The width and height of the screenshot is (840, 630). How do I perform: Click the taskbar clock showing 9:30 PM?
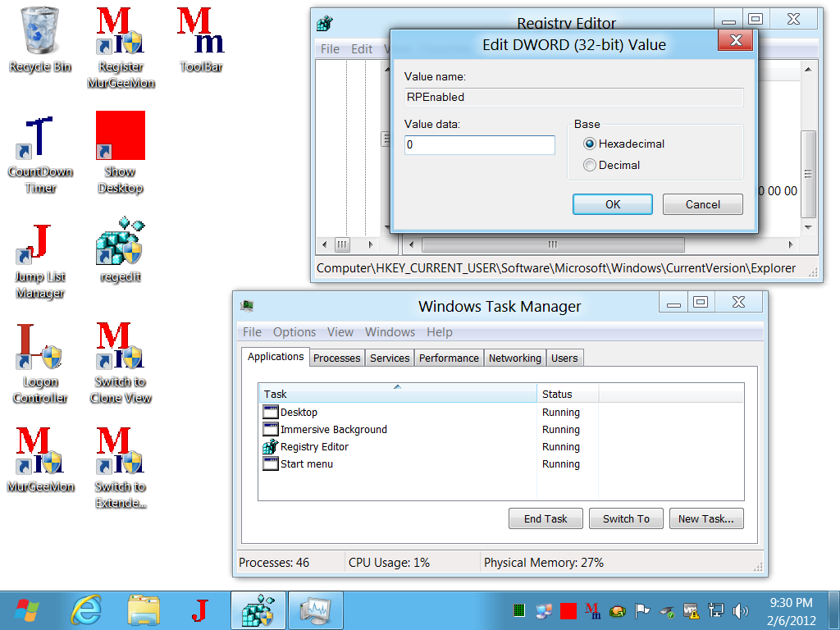click(x=792, y=603)
